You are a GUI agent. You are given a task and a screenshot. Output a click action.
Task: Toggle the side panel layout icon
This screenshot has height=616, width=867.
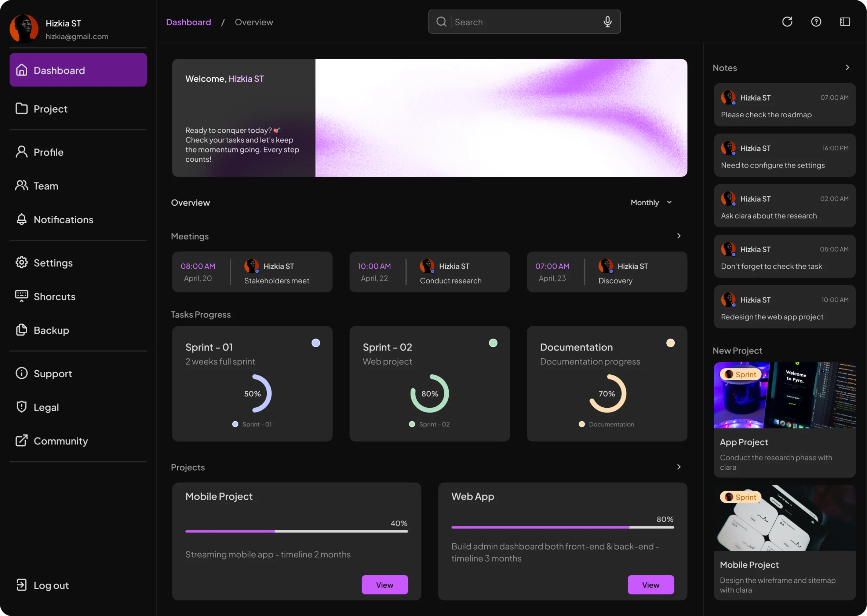tap(845, 22)
